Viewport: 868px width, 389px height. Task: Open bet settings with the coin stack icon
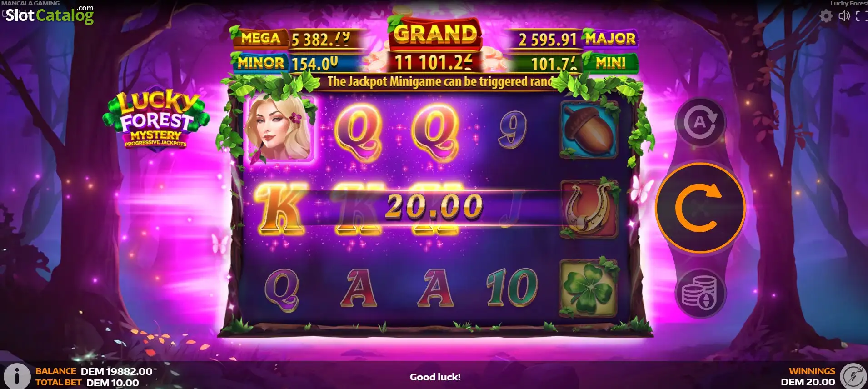tap(700, 293)
